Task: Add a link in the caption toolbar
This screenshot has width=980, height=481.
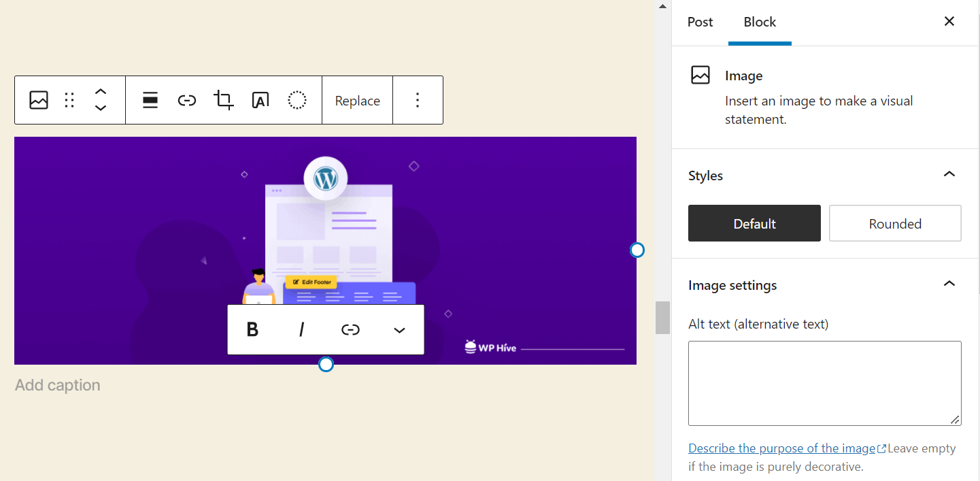Action: click(350, 329)
